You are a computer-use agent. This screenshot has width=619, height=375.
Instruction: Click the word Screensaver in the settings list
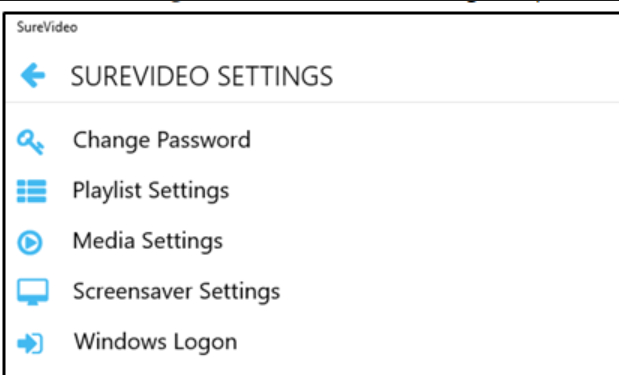133,291
